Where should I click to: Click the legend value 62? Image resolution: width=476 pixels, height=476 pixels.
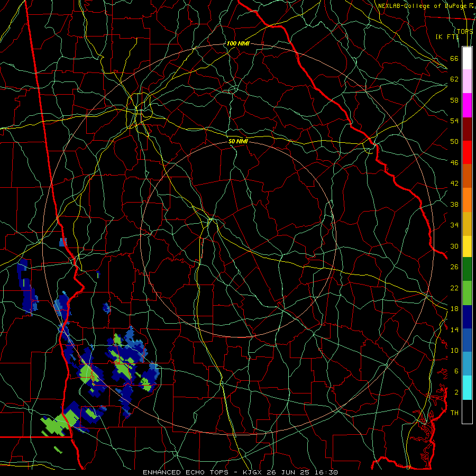pos(454,79)
